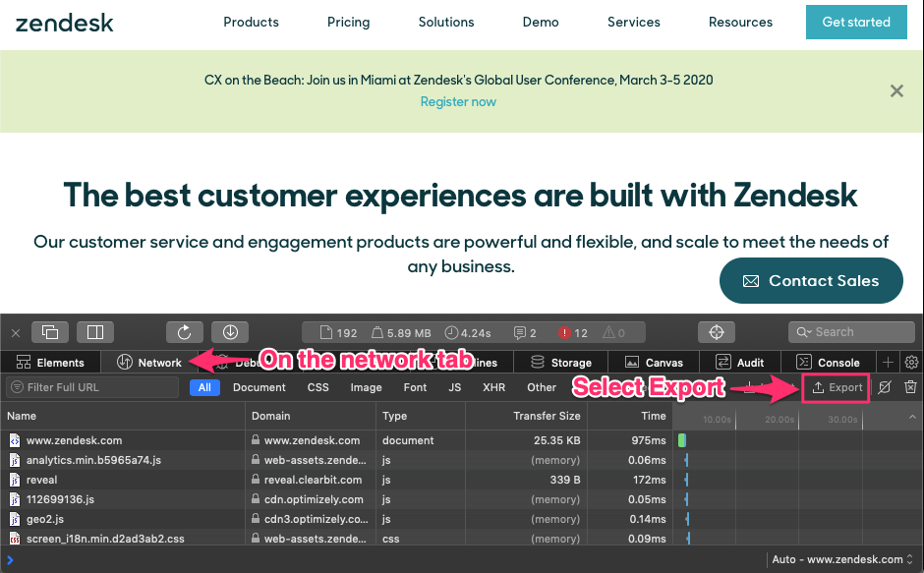Filter network list by CSS
This screenshot has height=573, width=924.
click(x=318, y=387)
